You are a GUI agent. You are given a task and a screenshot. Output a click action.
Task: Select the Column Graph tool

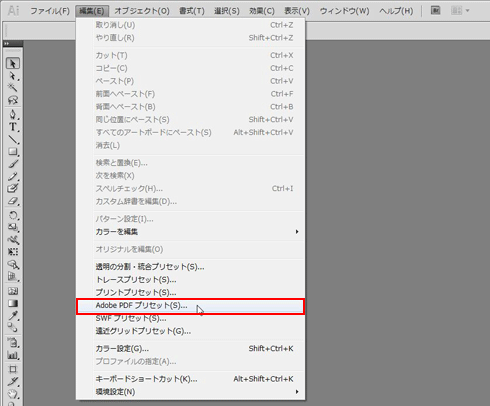click(13, 355)
